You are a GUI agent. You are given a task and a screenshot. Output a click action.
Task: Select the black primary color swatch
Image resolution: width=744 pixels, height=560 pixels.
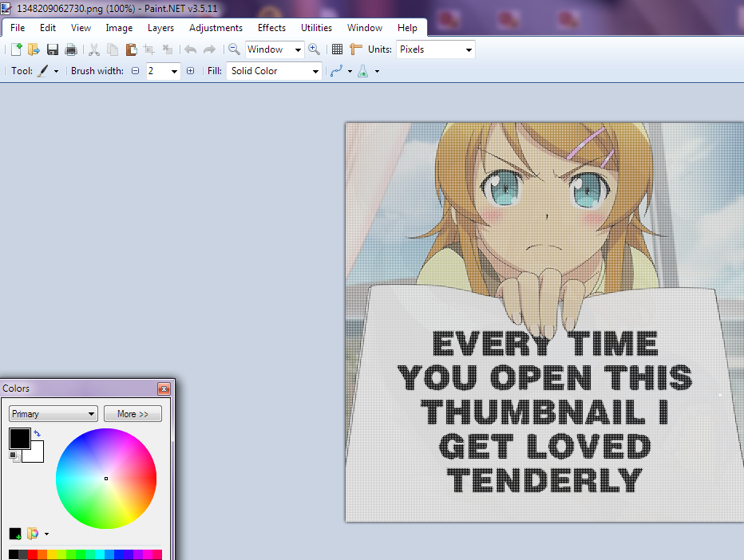click(x=19, y=438)
